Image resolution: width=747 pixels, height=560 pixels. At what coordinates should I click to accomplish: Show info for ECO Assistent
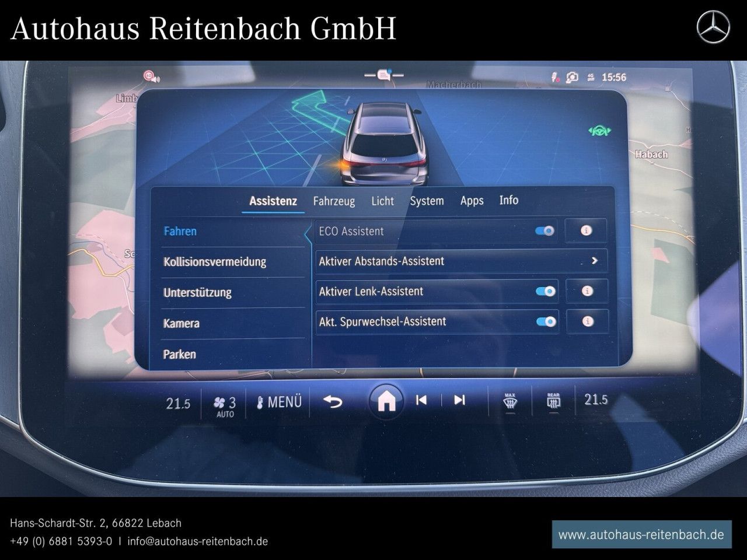click(586, 230)
